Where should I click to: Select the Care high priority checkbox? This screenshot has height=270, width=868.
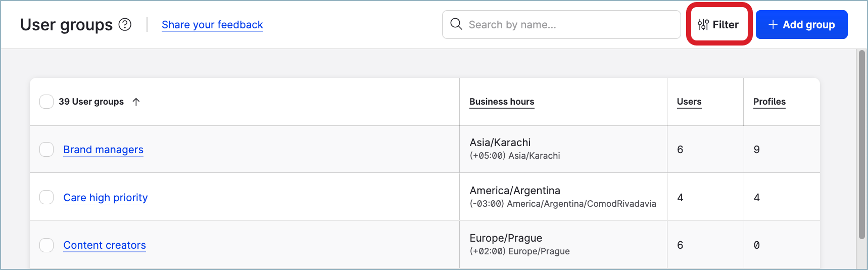46,197
